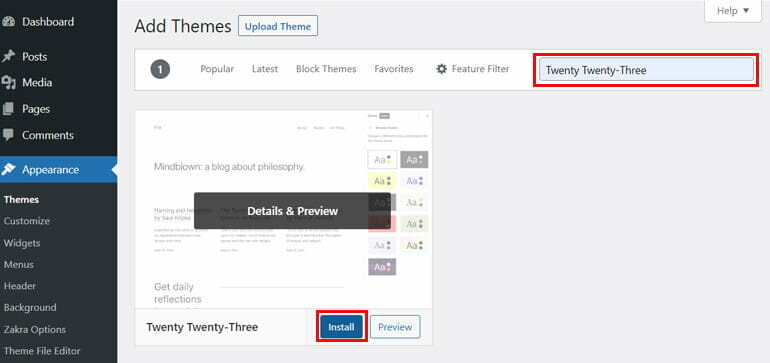770x363 pixels.
Task: Open the Menus submenu link
Action: click(19, 265)
